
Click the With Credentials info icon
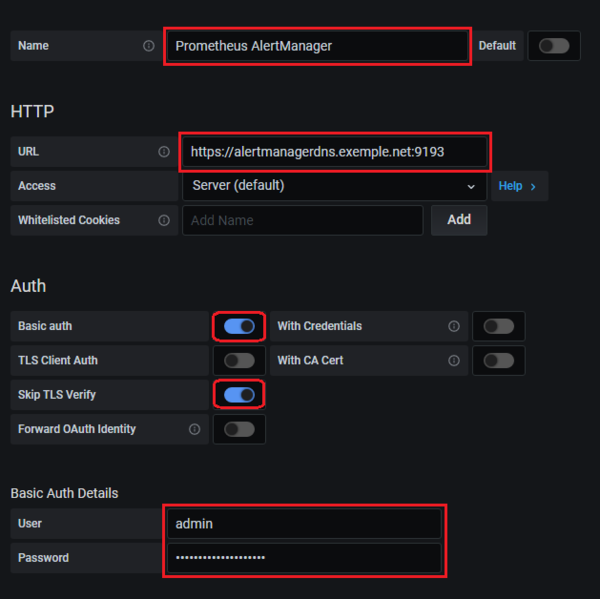click(x=454, y=326)
